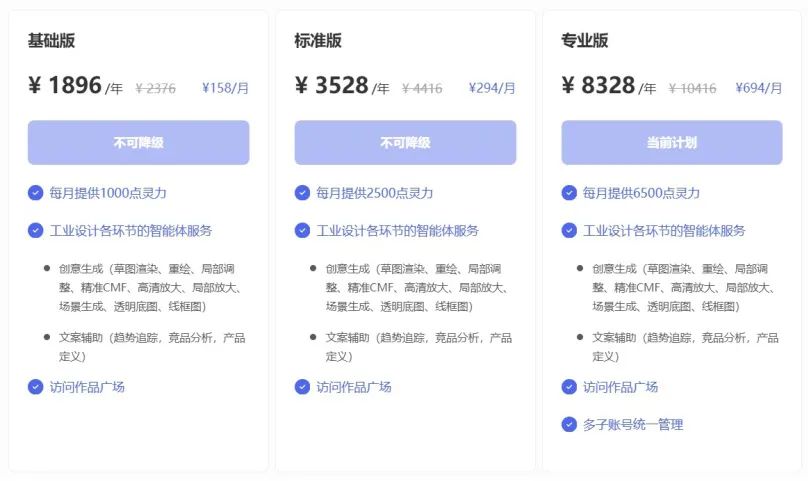Click Basic plan 访问作品广场 checkmark icon
808x481 pixels.
[x=36, y=387]
